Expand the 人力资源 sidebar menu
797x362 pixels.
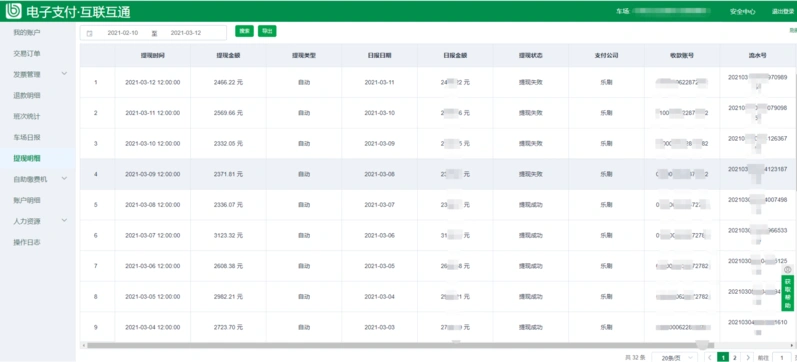point(64,221)
